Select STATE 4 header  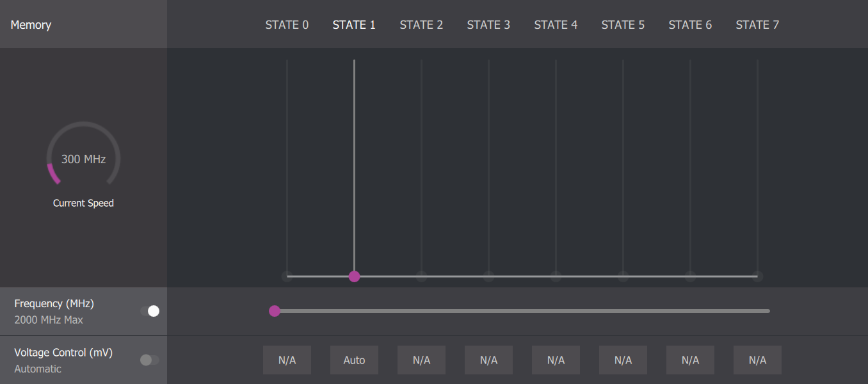(x=556, y=25)
